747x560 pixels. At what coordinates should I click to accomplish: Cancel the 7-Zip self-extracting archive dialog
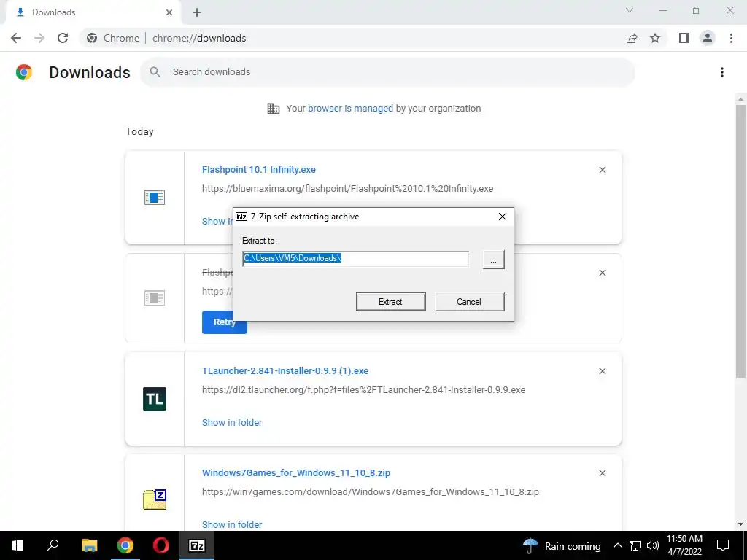(469, 302)
